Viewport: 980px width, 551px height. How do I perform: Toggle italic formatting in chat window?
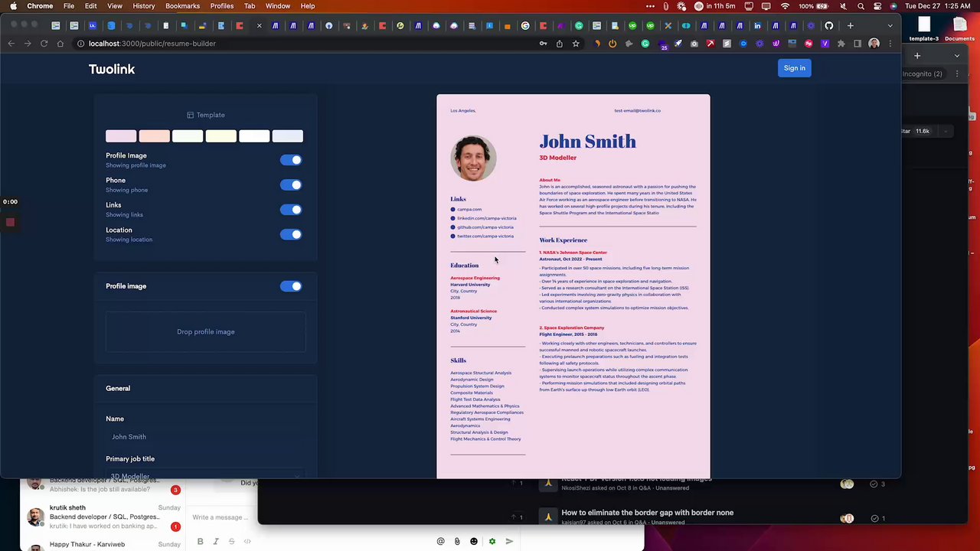pos(216,542)
